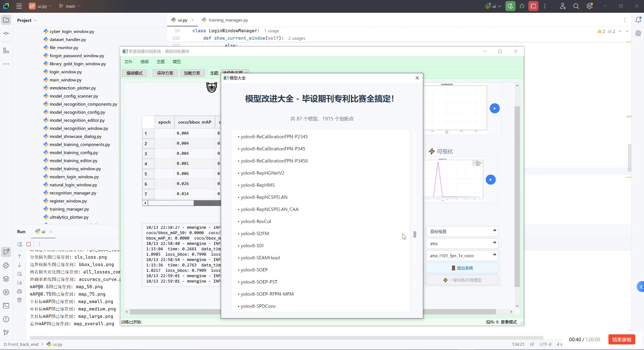
Task: Open the 文件 menu in training window
Action: pyautogui.click(x=128, y=62)
